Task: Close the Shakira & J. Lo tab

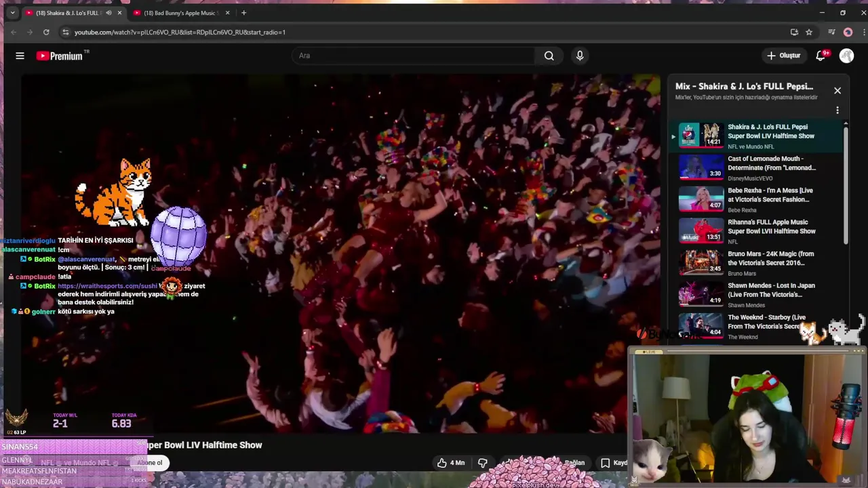Action: click(x=120, y=13)
